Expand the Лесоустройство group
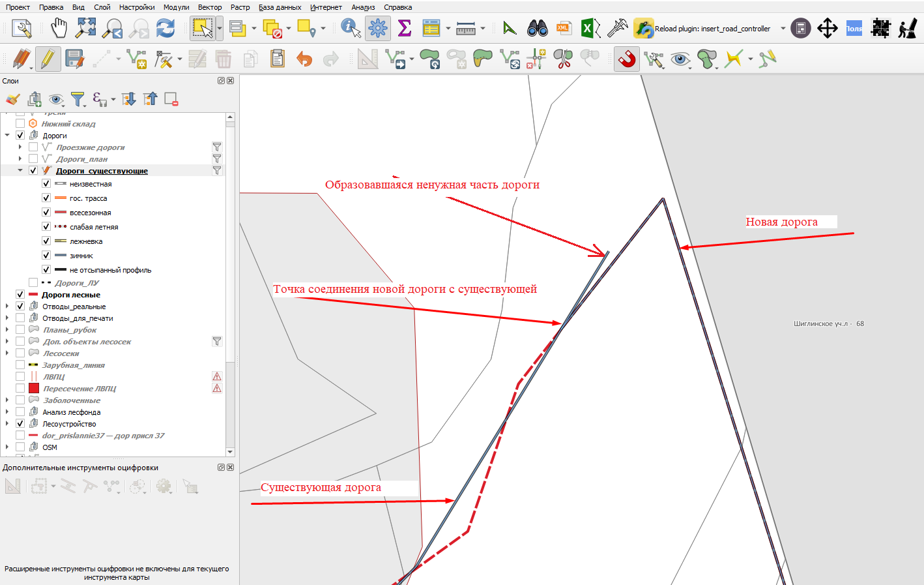The width and height of the screenshot is (924, 585). (x=7, y=423)
